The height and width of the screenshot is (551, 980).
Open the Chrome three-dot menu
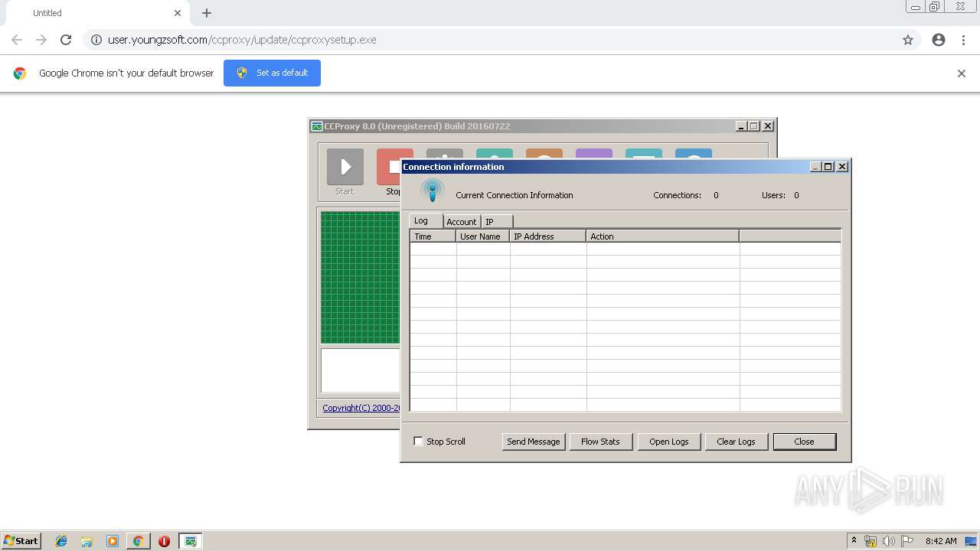[x=963, y=40]
